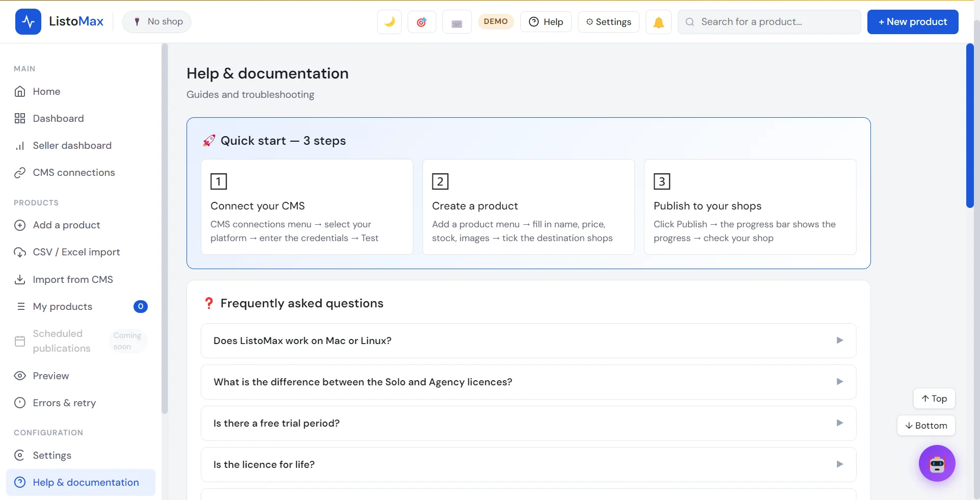Open CMS connections page
980x500 pixels.
coord(81,172)
